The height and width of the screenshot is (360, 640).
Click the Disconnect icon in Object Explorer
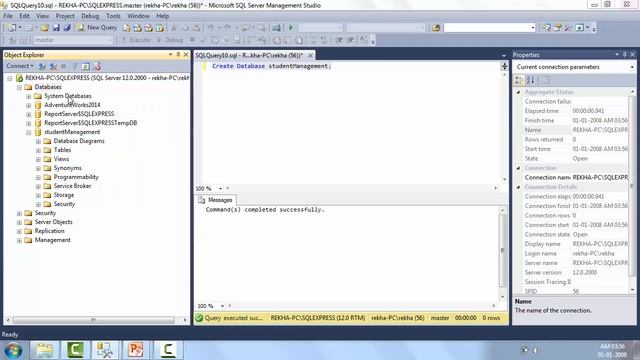point(53,66)
